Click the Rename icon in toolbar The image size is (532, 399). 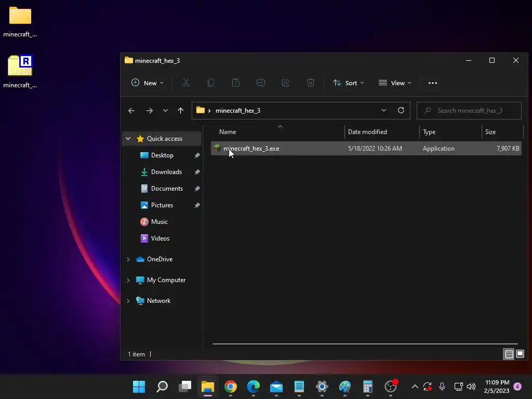pos(261,83)
